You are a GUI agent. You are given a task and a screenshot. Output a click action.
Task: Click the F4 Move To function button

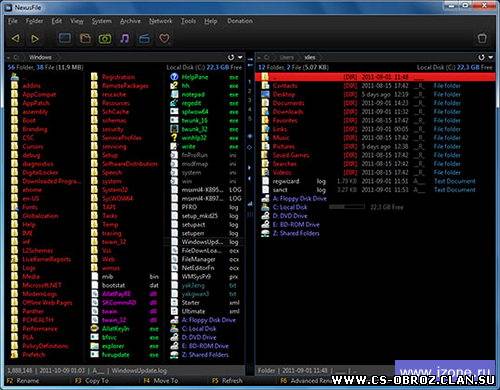tap(161, 381)
